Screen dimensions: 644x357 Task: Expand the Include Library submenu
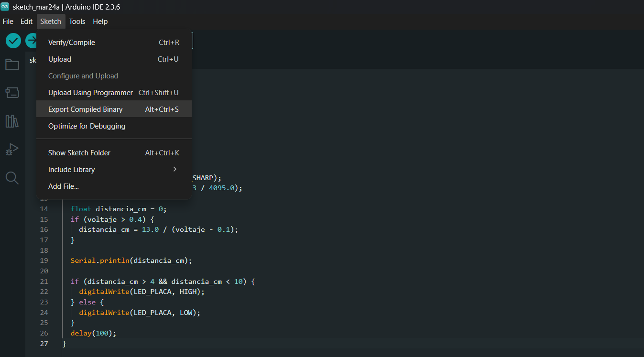71,169
